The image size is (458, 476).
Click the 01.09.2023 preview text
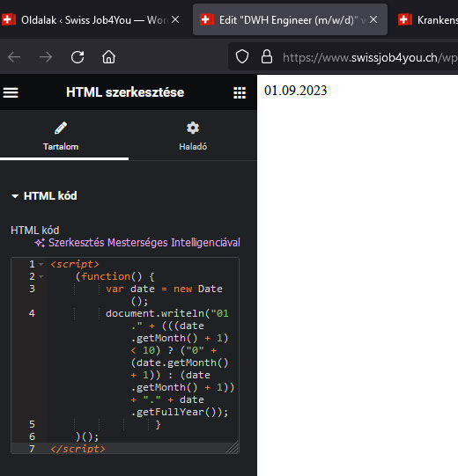[295, 91]
